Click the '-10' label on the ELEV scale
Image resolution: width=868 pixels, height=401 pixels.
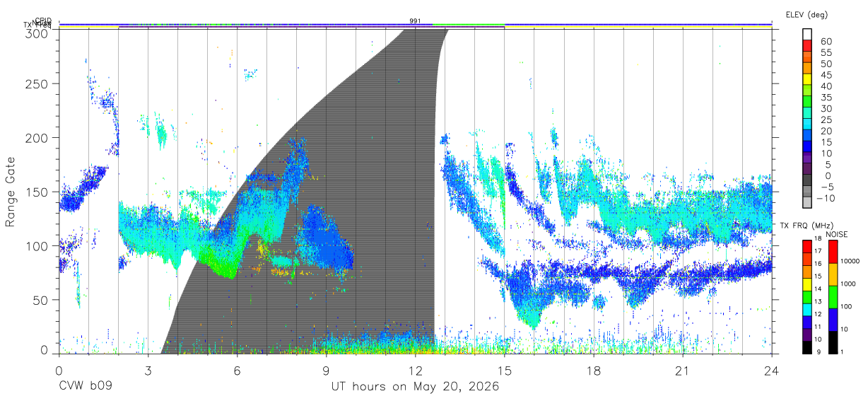(x=824, y=198)
